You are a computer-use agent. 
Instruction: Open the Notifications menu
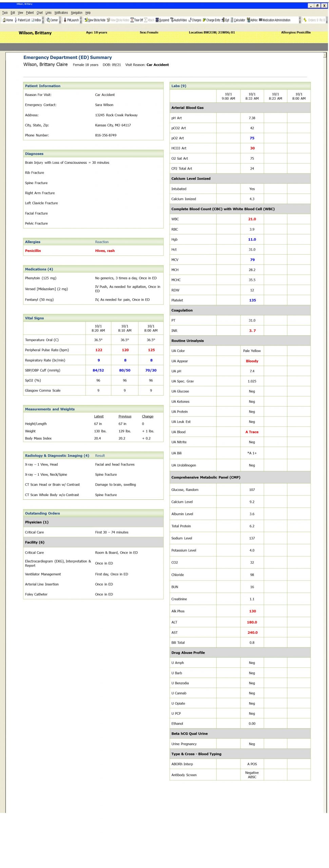pyautogui.click(x=61, y=13)
